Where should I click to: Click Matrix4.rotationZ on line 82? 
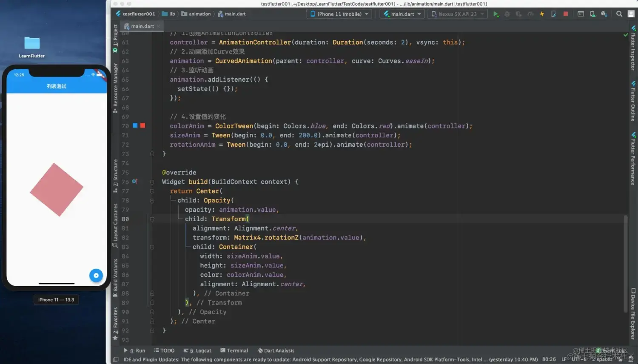[x=266, y=238]
